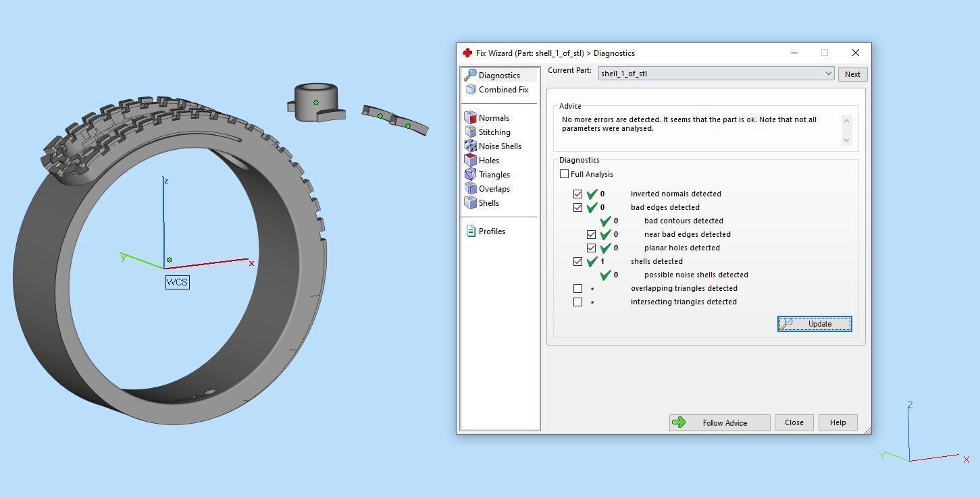Click the Next button
The width and height of the screenshot is (980, 498).
tap(852, 74)
